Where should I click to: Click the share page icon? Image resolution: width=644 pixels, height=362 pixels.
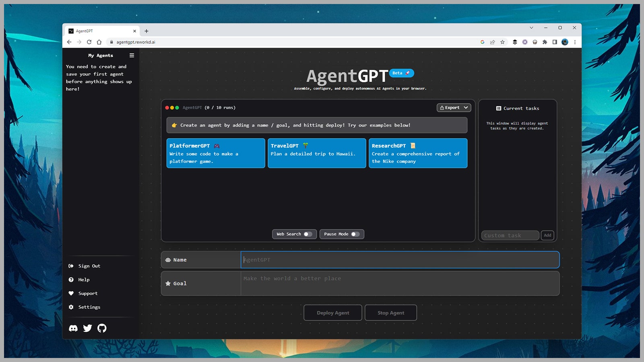[x=492, y=42]
